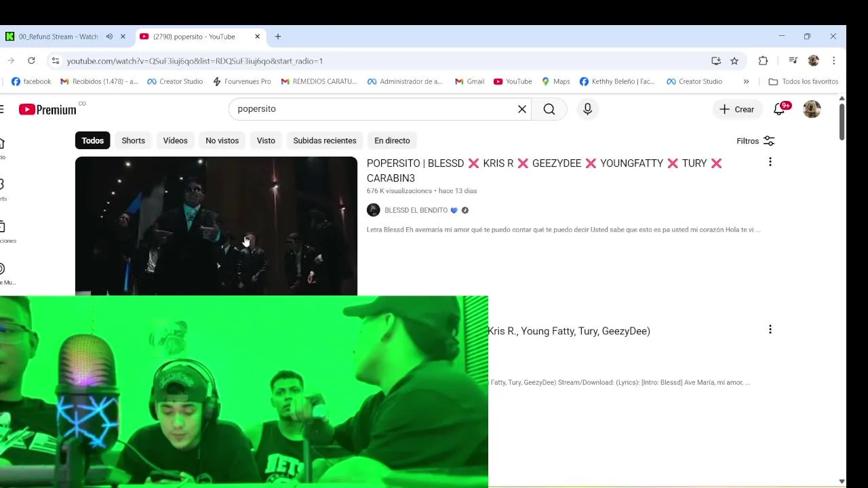Image resolution: width=868 pixels, height=488 pixels.
Task: Select the Shorts filter chip
Action: (x=134, y=140)
